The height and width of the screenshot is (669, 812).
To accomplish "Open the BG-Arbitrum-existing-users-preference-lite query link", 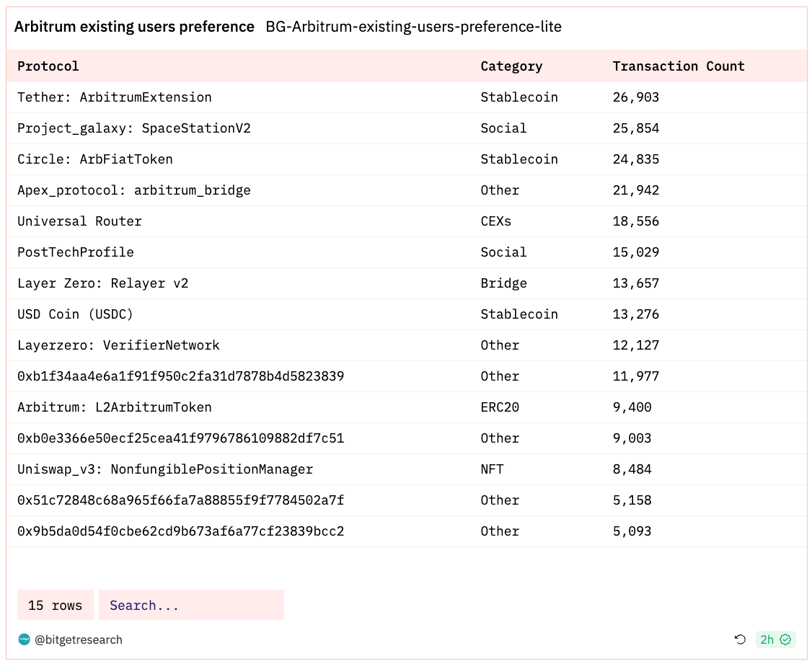I will click(x=414, y=27).
